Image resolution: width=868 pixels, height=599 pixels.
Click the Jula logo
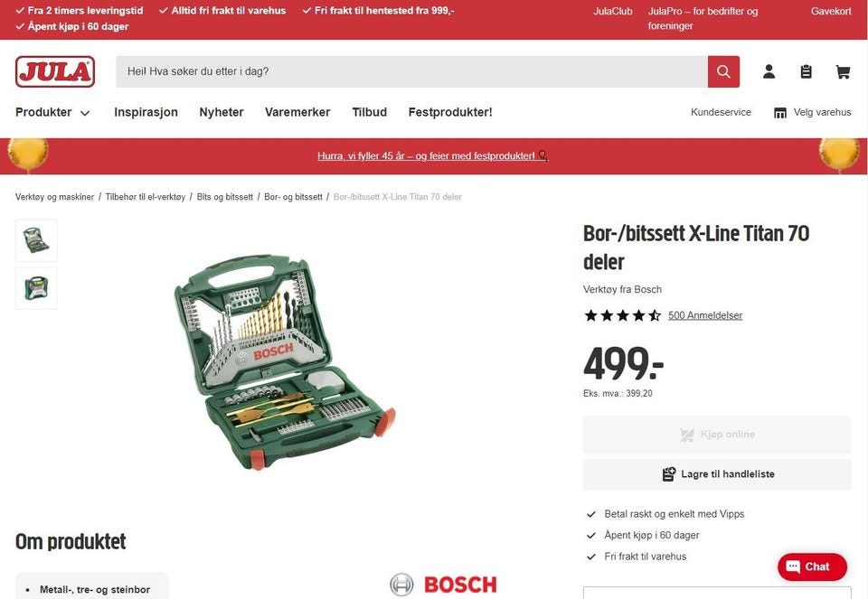pyautogui.click(x=55, y=71)
